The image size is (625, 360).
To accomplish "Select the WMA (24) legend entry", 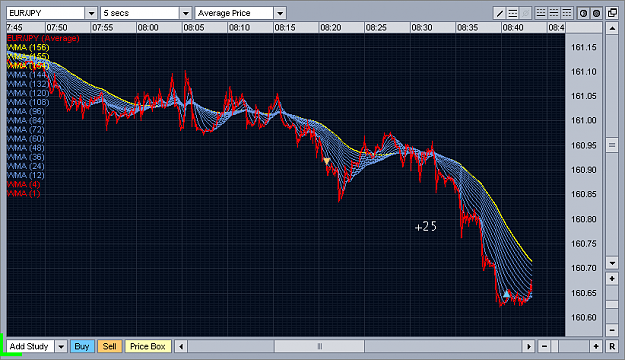I will (26, 166).
